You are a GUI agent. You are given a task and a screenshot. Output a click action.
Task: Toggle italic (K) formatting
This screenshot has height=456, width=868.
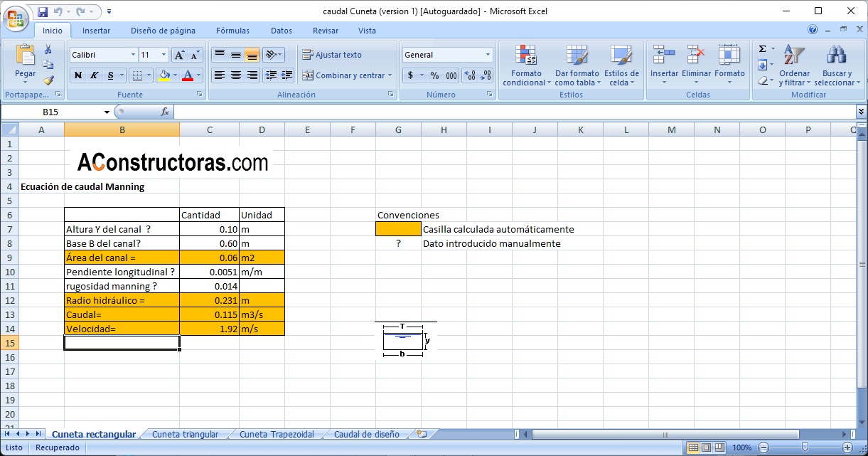pos(94,75)
